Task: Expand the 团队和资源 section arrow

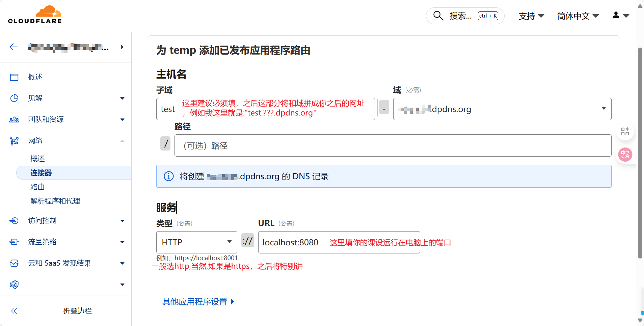Action: 122,119
